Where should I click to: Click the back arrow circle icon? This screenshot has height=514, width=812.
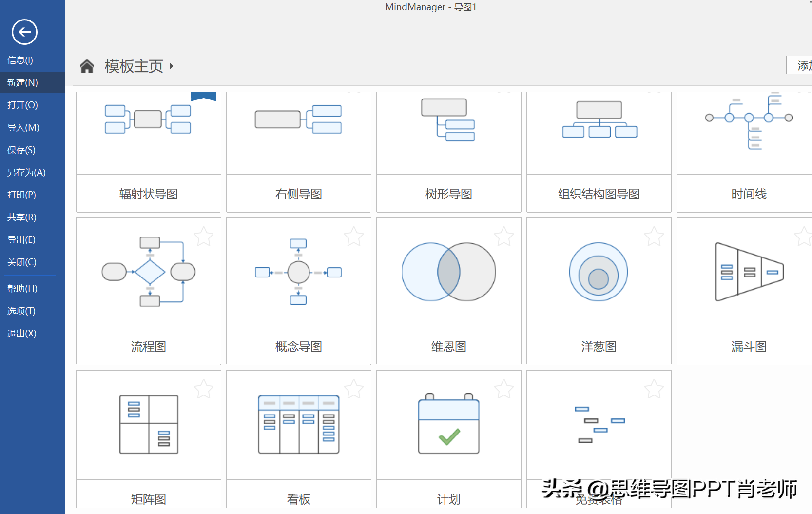point(24,32)
